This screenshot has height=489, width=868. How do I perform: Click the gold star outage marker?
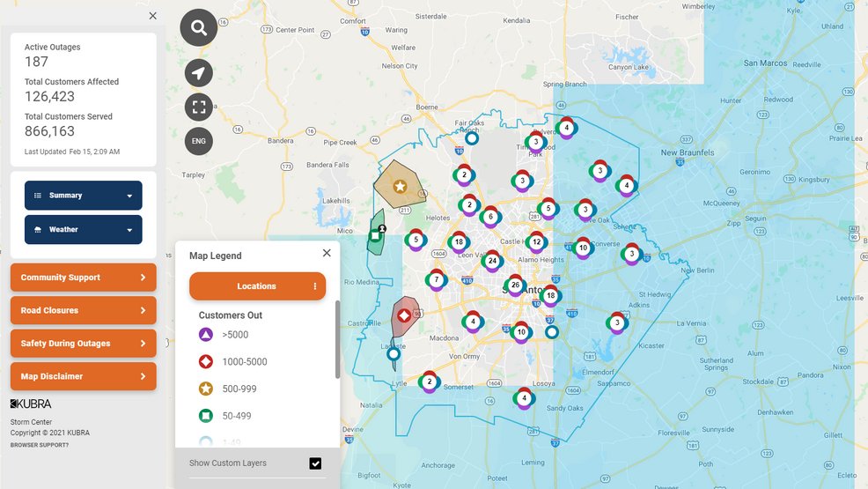coord(400,186)
